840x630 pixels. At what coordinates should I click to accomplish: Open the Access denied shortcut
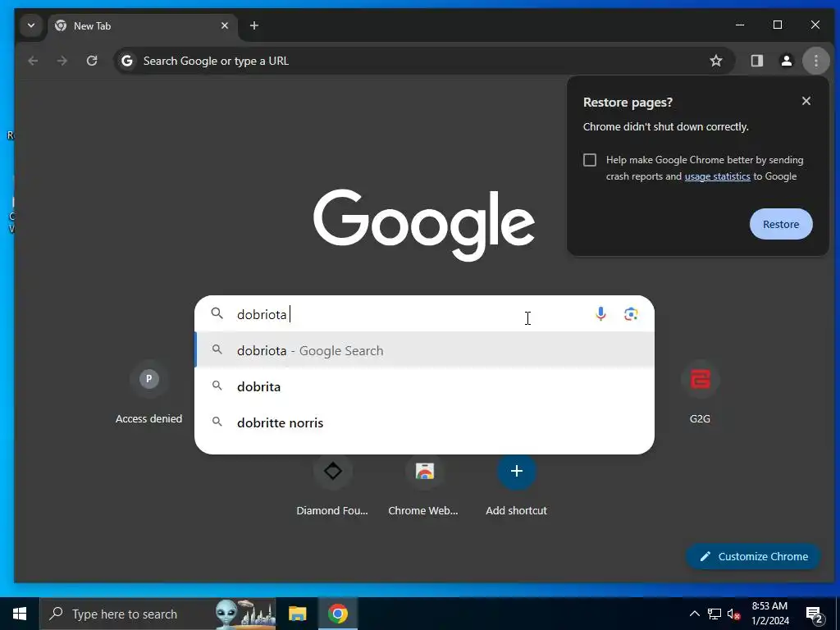click(x=149, y=393)
